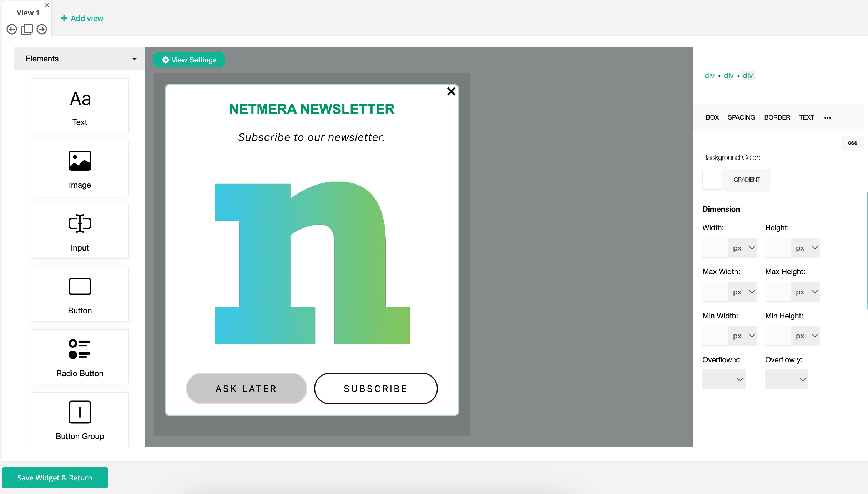Add a Text element from the panel
Viewport: 868px width, 494px height.
80,106
